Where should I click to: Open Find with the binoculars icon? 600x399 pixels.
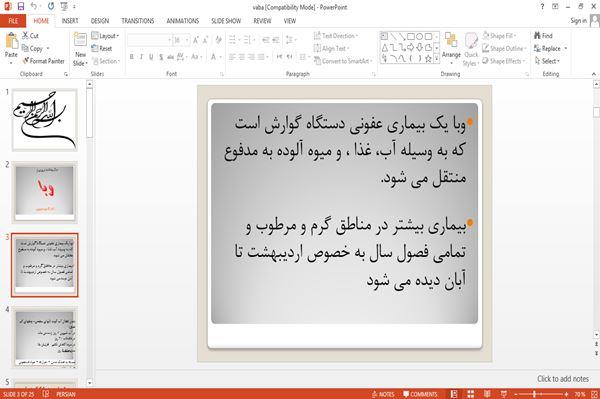pos(543,36)
